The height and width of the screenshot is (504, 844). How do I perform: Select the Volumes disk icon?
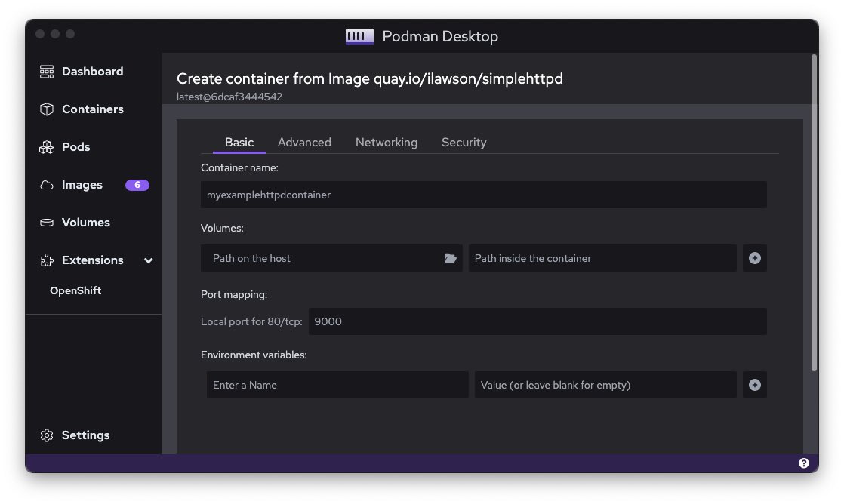(47, 223)
